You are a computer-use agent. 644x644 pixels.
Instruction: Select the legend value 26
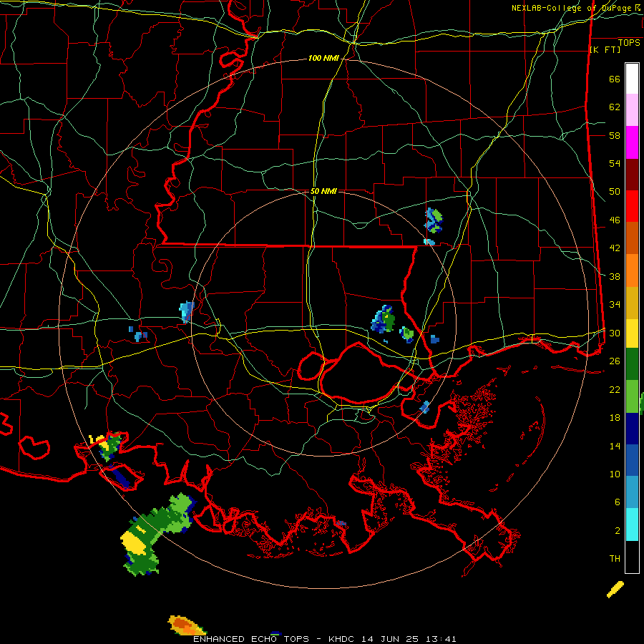pos(615,361)
